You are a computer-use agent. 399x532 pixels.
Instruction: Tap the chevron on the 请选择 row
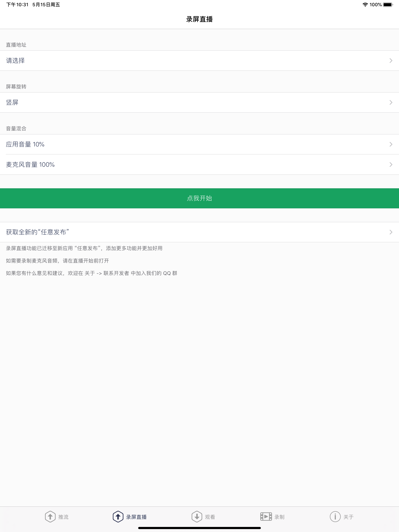(x=391, y=61)
